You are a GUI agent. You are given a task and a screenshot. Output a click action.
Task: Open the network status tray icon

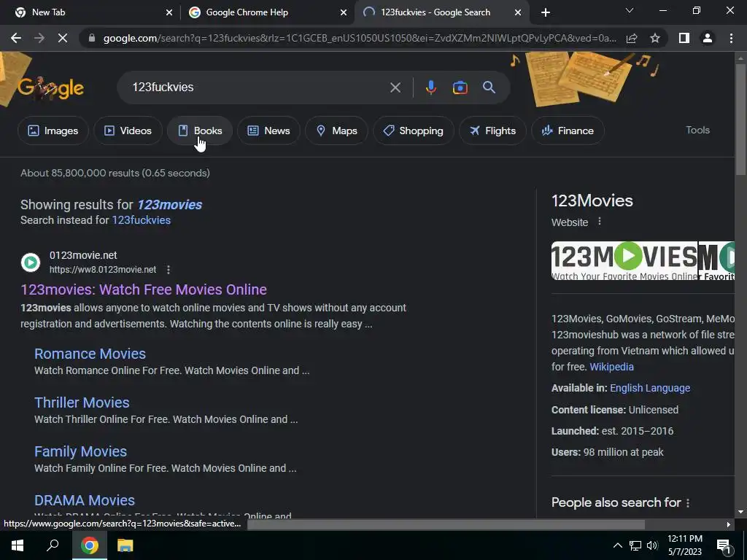point(635,545)
